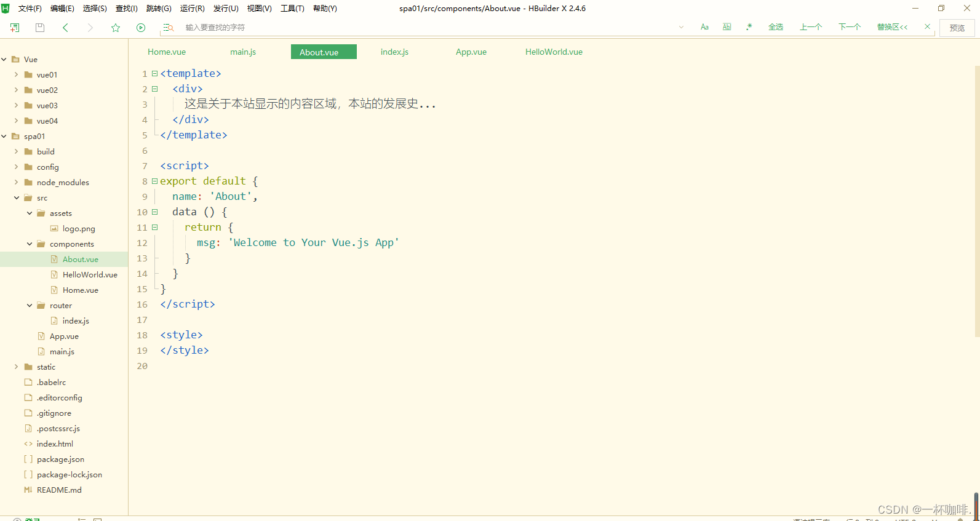The width and height of the screenshot is (980, 521).
Task: Select .gitignore in the file tree
Action: [54, 413]
